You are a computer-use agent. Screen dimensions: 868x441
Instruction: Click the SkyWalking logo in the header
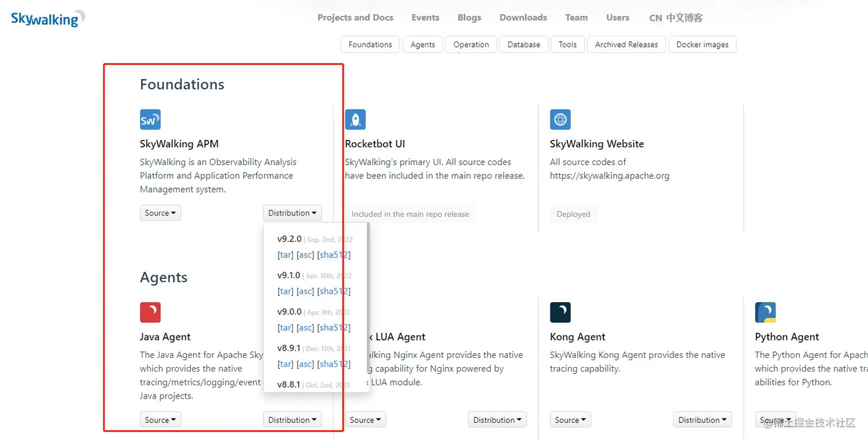point(48,18)
